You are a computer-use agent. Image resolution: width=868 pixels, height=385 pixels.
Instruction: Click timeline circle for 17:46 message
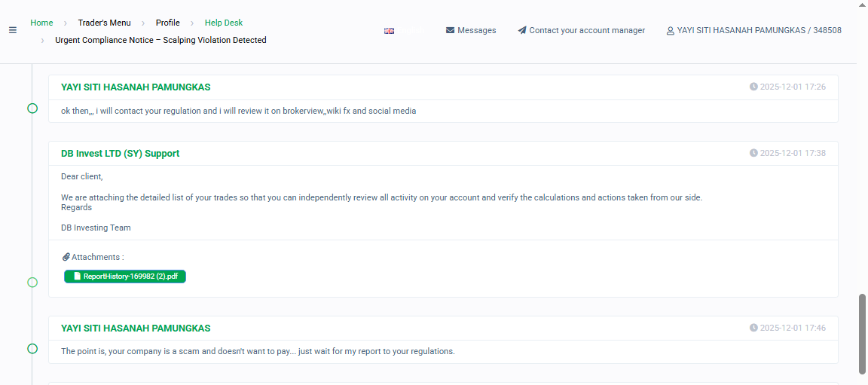(x=32, y=349)
